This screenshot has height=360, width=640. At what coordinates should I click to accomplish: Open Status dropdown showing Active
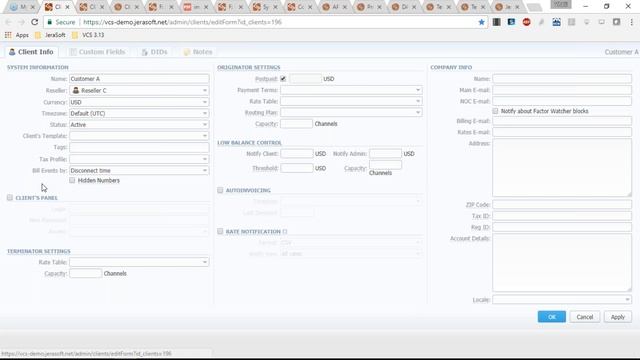coord(139,124)
